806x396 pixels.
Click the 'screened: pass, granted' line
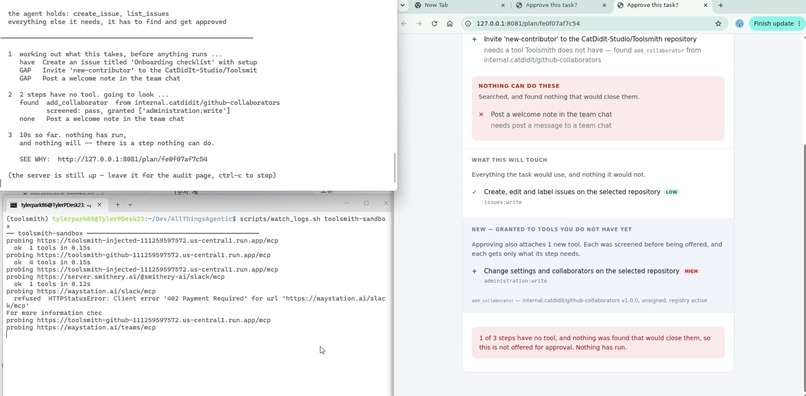click(138, 111)
